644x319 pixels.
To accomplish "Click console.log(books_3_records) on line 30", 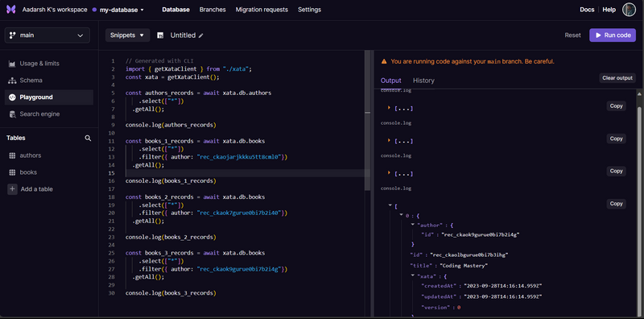I will pyautogui.click(x=171, y=293).
